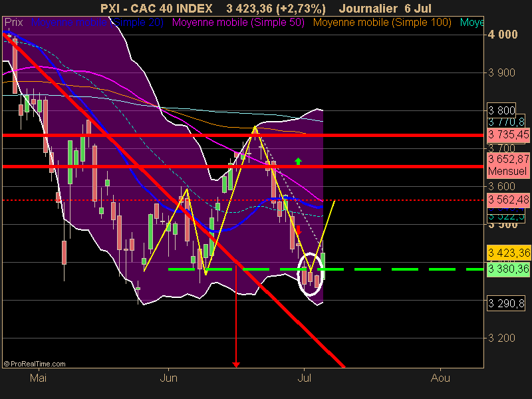Click the 3 770,8 cyan price label

pyautogui.click(x=506, y=122)
